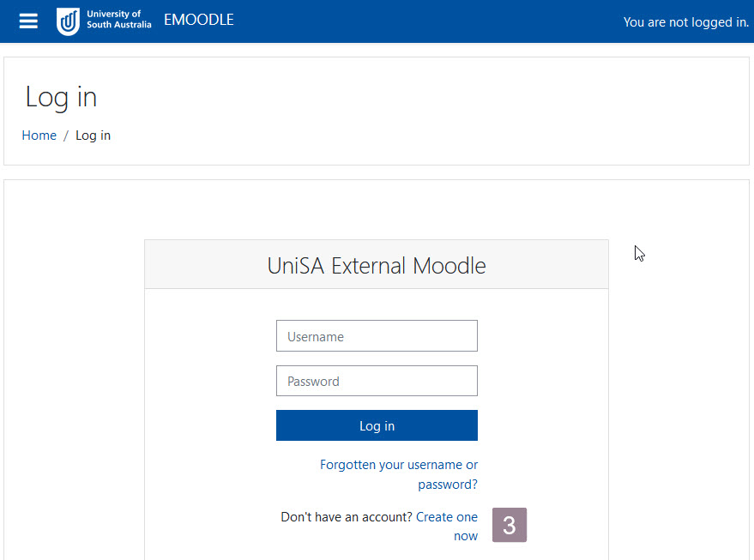Viewport: 754px width, 560px height.
Task: Open the hamburger navigation menu
Action: (27, 21)
